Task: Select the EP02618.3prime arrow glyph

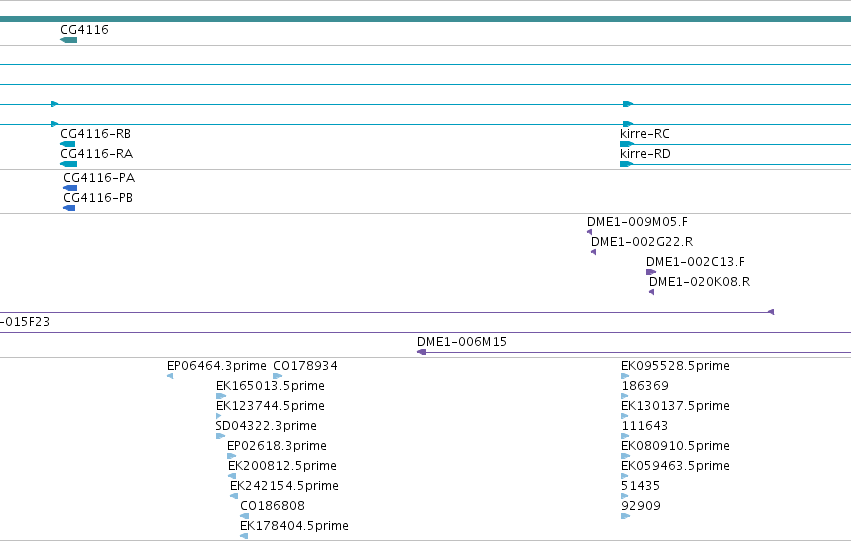Action: click(x=231, y=456)
